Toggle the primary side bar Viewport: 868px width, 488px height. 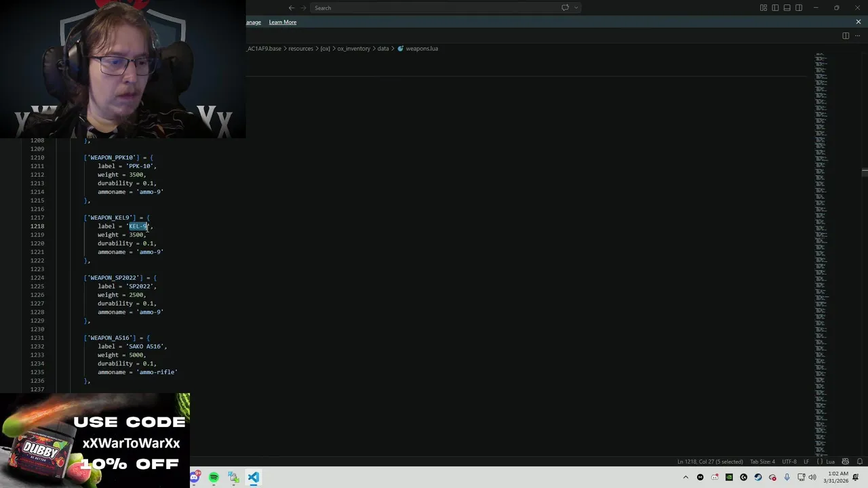775,8
